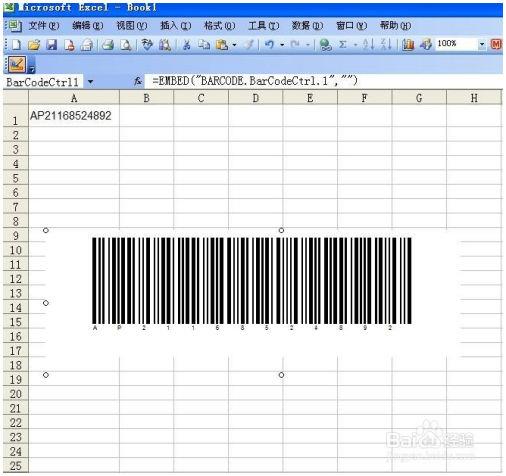Expand the AutoSum functions arrow
506x476 pixels.
click(x=355, y=44)
